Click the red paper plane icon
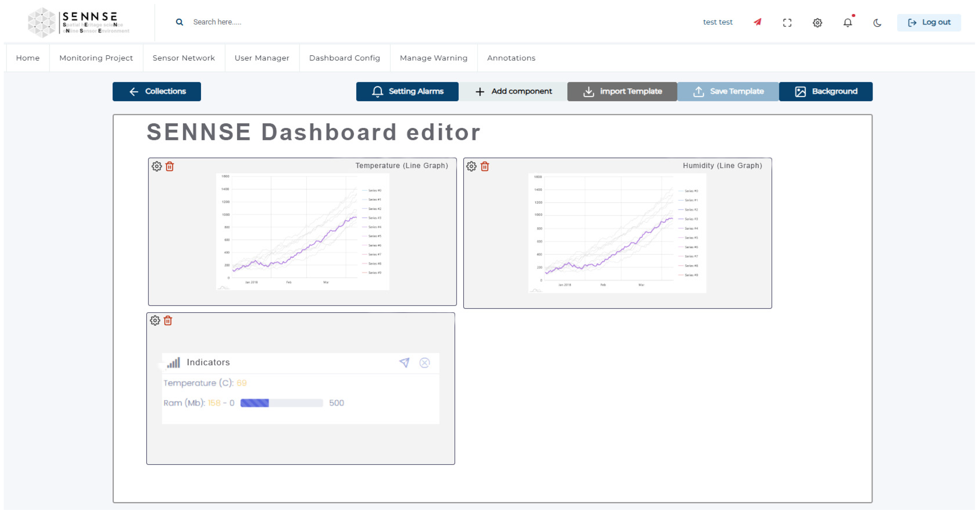 coord(757,22)
